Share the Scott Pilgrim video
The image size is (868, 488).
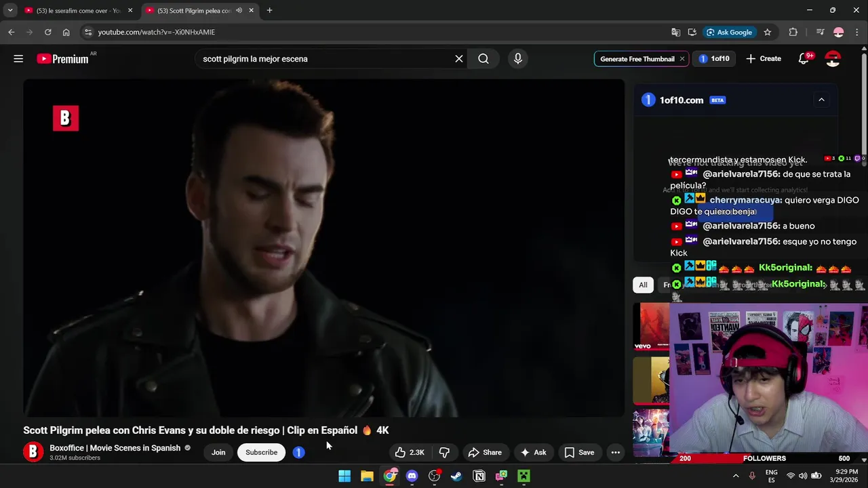click(485, 452)
